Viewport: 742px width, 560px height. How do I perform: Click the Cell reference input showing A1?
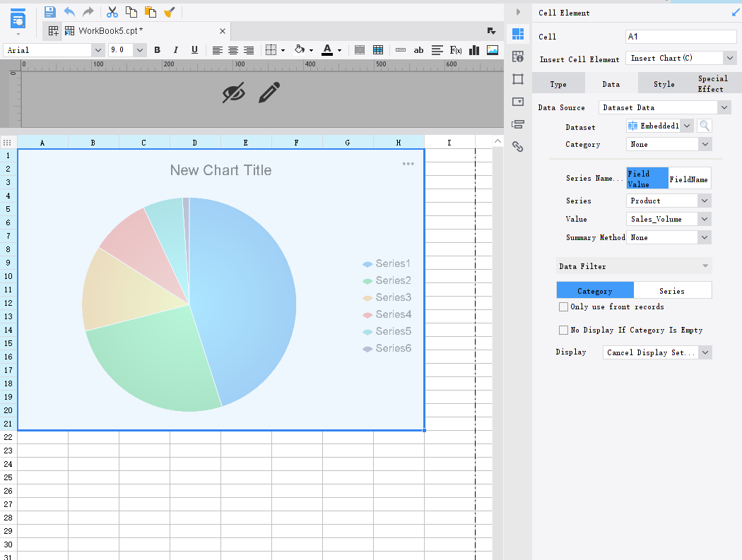click(680, 35)
